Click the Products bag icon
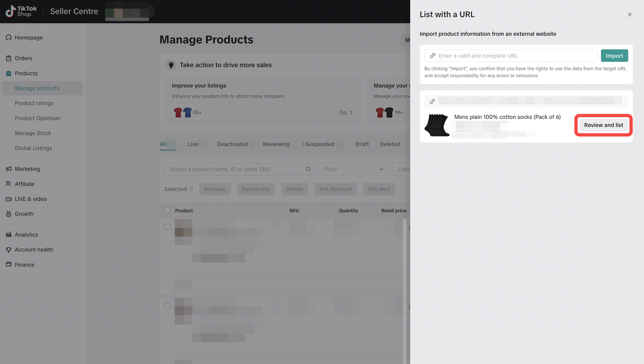 pos(9,73)
